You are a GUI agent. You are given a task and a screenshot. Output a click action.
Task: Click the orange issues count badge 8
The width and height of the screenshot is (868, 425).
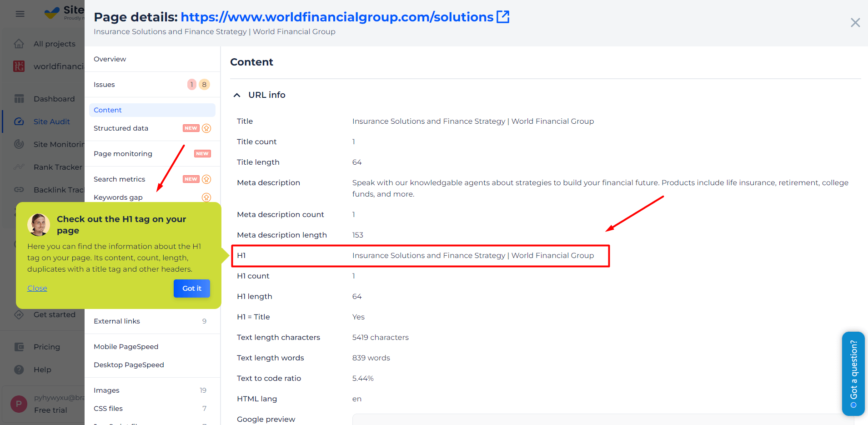[204, 85]
